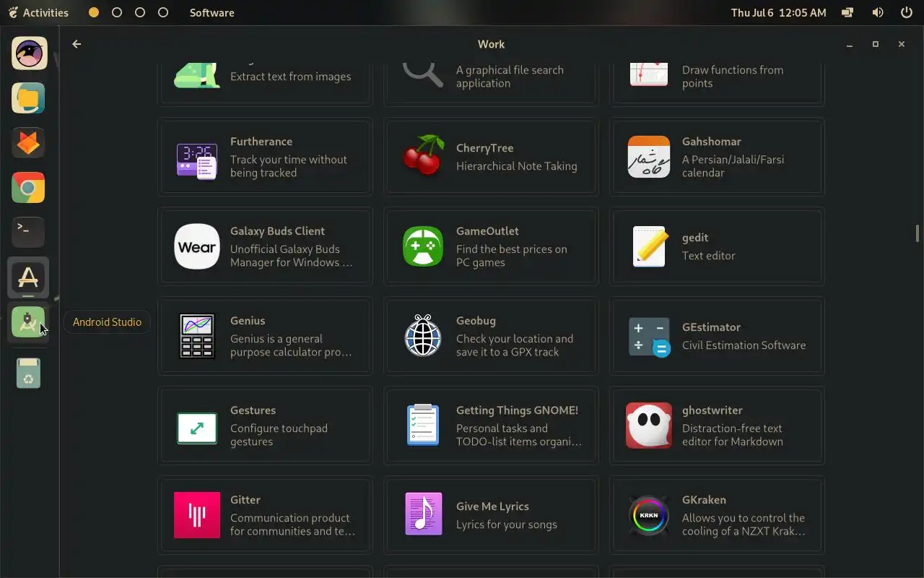The image size is (924, 578).
Task: Launch the GitLab fox dock icon
Action: click(28, 143)
